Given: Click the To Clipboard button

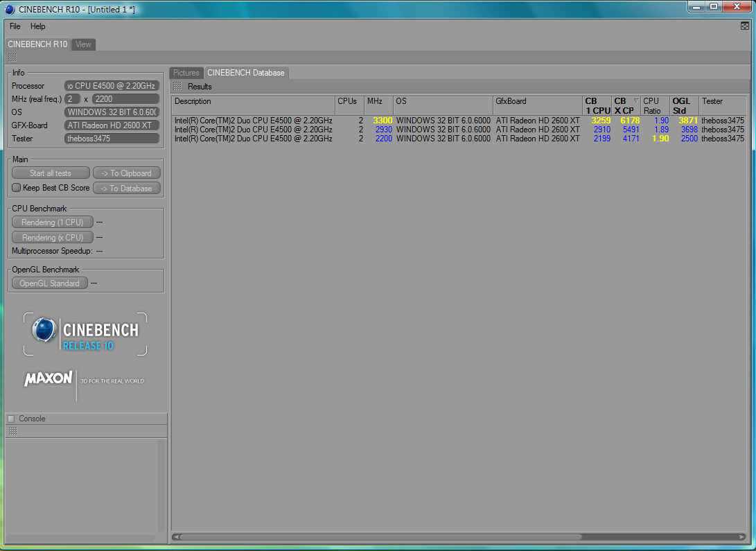Looking at the screenshot, I should [x=127, y=173].
